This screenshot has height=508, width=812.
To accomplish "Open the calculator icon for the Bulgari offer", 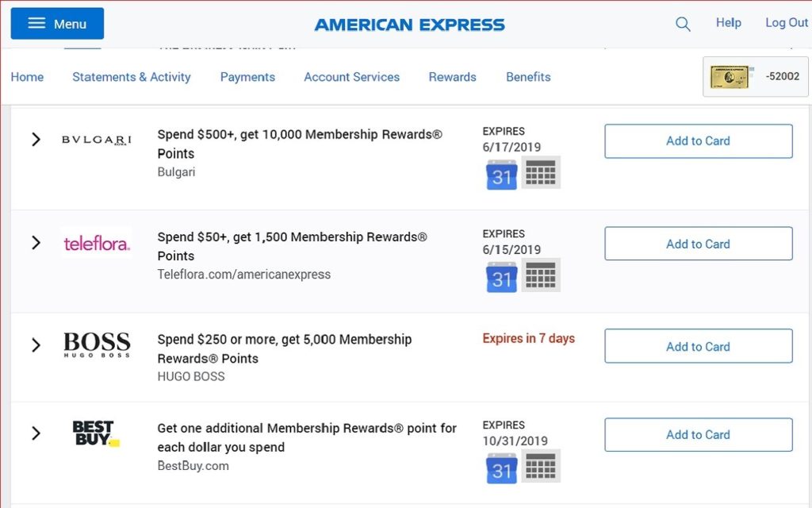I will tap(541, 172).
